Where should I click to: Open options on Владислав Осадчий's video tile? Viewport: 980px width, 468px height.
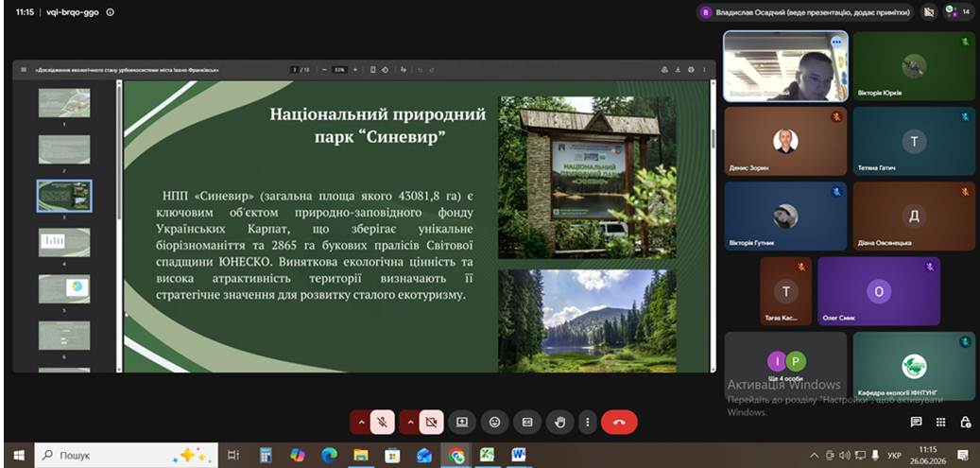(x=836, y=42)
